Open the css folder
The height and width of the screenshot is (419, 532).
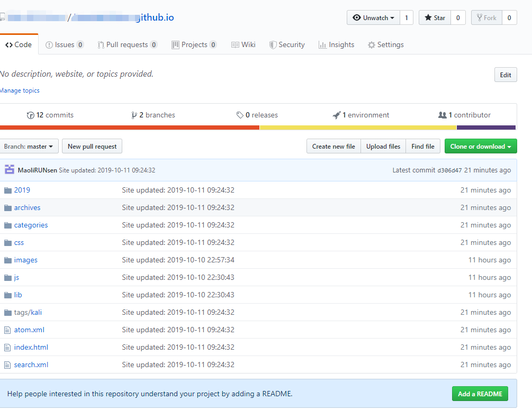click(19, 243)
